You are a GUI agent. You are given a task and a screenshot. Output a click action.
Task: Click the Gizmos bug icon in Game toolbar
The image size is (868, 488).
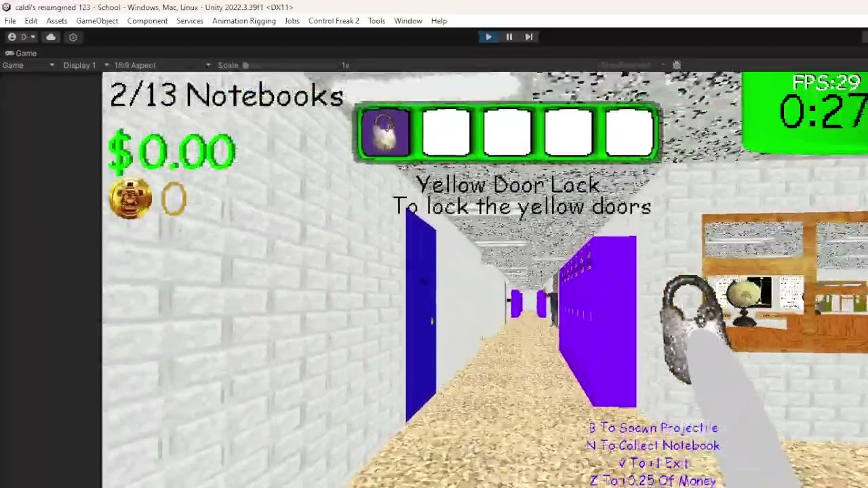[676, 65]
